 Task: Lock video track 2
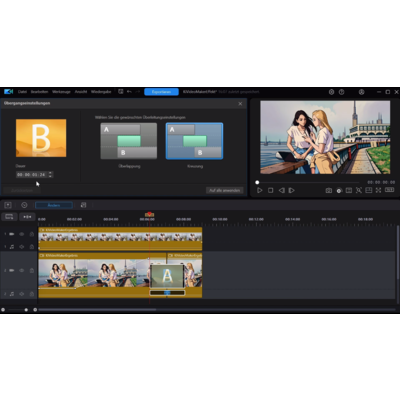tap(32, 270)
